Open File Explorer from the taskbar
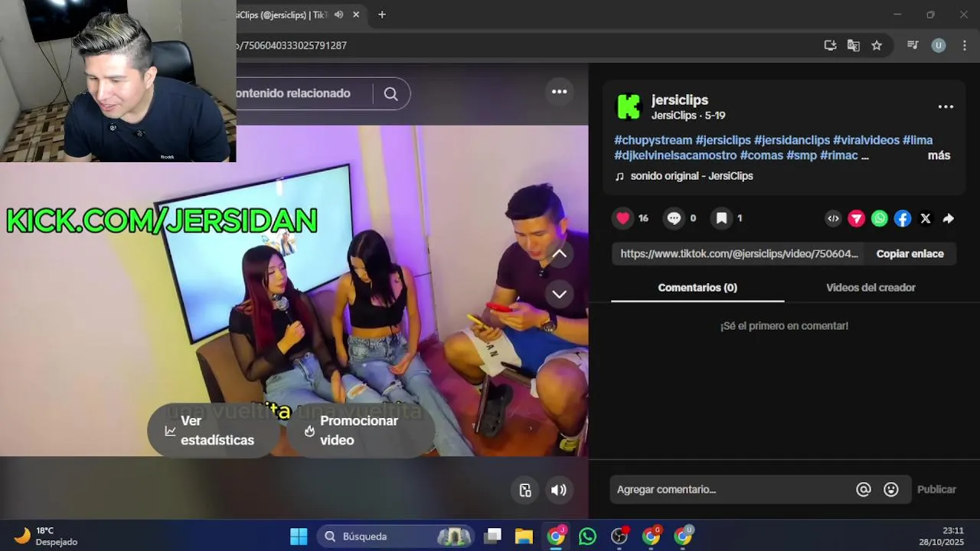The width and height of the screenshot is (980, 551). tap(524, 536)
